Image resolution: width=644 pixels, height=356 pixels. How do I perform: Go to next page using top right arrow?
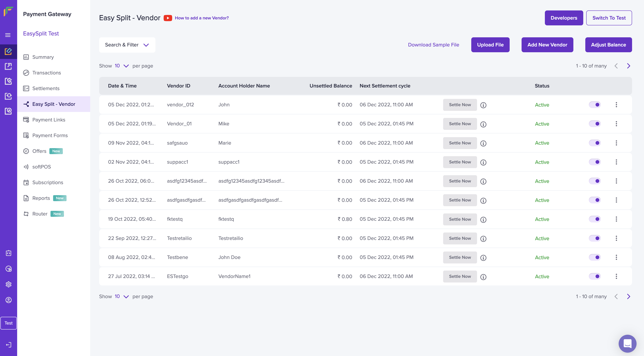click(629, 66)
